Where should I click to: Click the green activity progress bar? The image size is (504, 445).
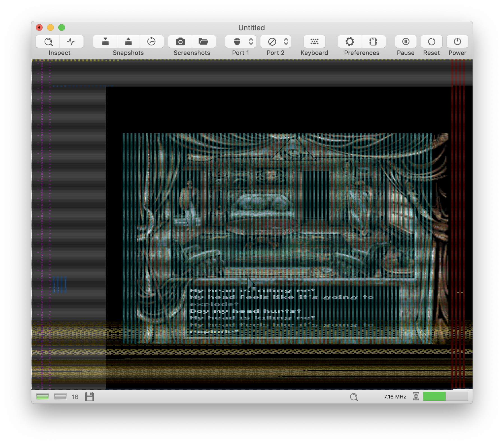[x=445, y=397]
